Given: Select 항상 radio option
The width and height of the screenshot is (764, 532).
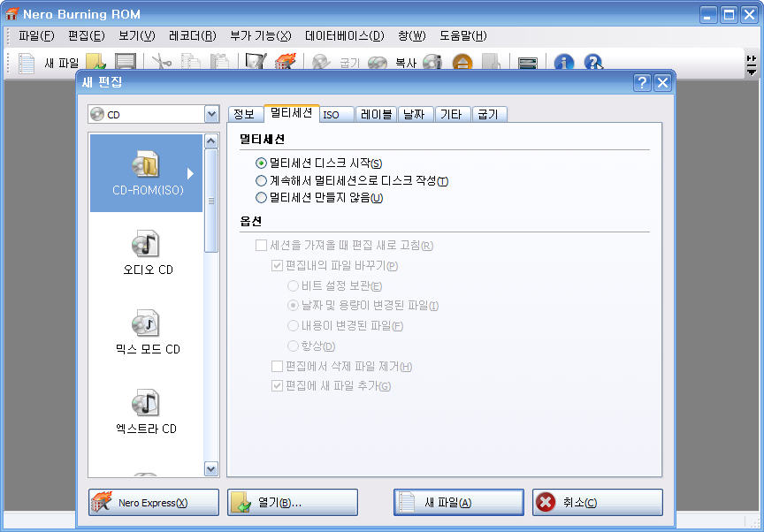Looking at the screenshot, I should pyautogui.click(x=293, y=346).
